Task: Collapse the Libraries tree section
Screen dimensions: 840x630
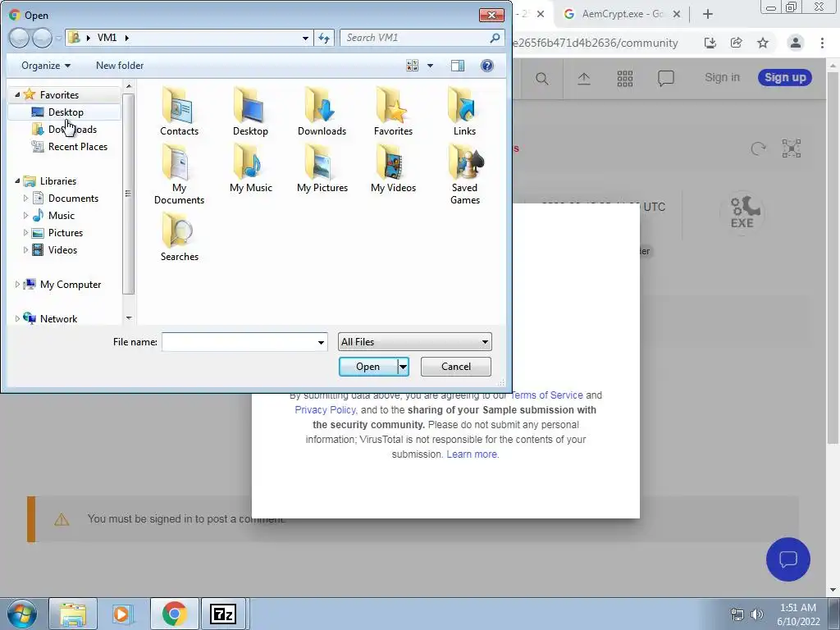Action: pos(17,181)
